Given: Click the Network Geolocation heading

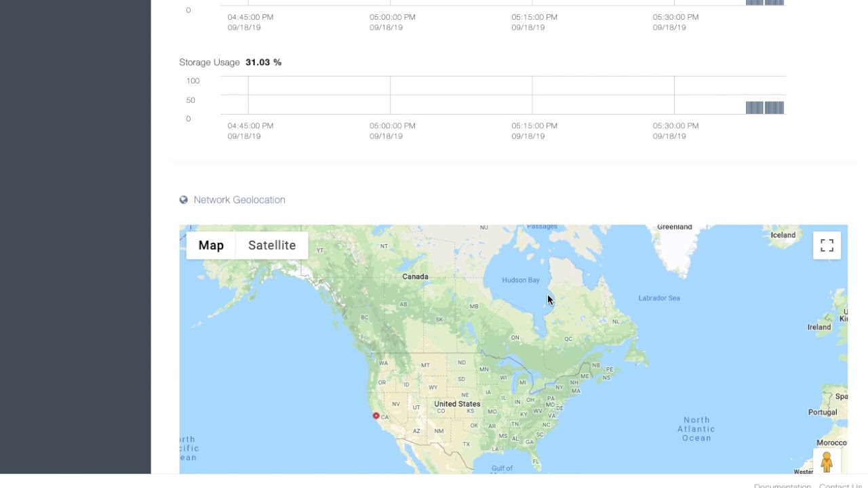Looking at the screenshot, I should (x=239, y=200).
